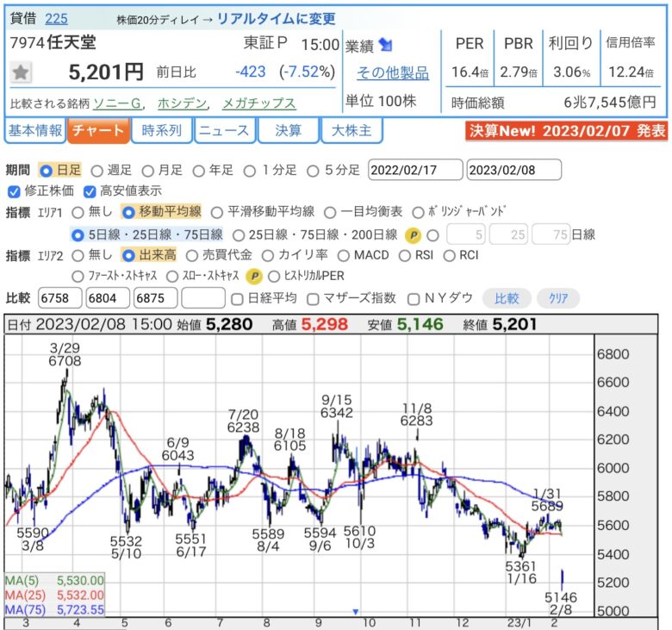Select ヒストリカルPER radio button

[x=274, y=276]
